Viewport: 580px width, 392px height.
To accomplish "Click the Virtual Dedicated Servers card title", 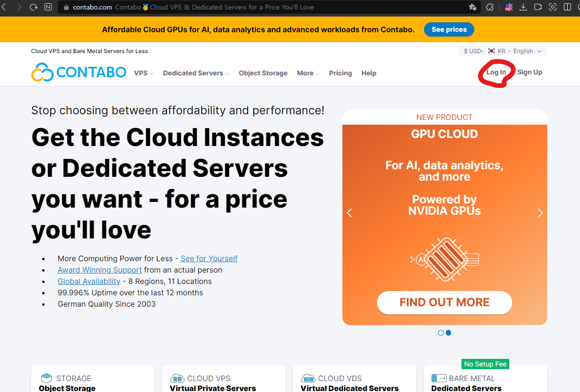I will pos(350,388).
